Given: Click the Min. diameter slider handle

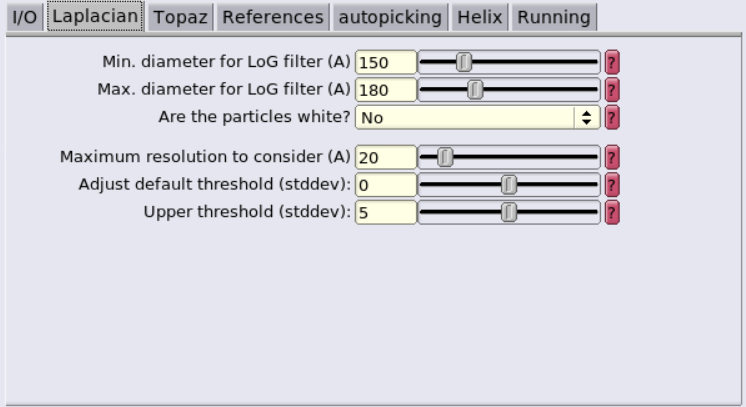Looking at the screenshot, I should coord(464,62).
